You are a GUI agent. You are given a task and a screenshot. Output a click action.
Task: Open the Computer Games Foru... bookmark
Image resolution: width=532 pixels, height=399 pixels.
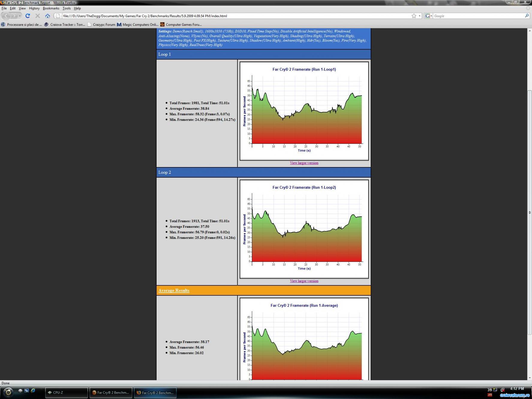click(x=181, y=25)
